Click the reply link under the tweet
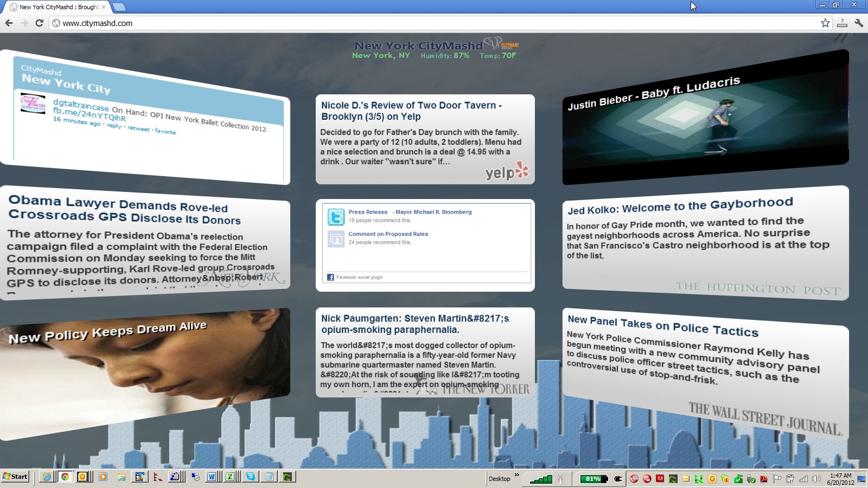Image resolution: width=868 pixels, height=488 pixels. [114, 126]
